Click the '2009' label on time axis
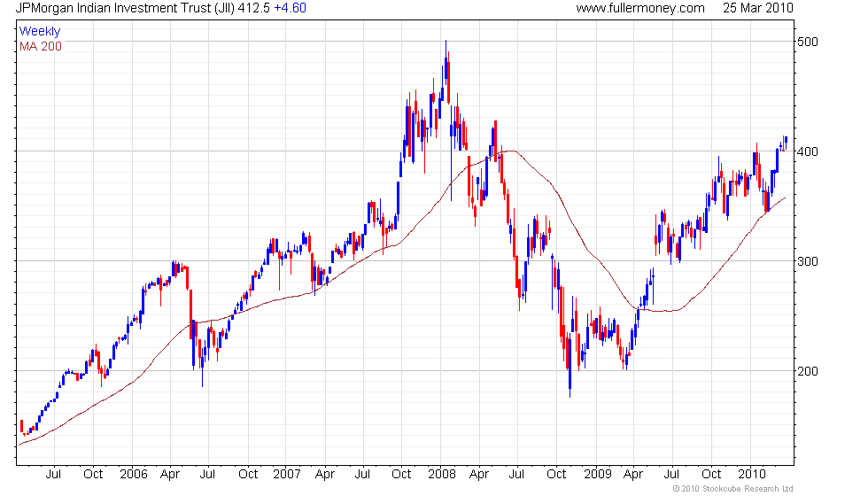Screen dimensions: 868x496 pyautogui.click(x=597, y=475)
